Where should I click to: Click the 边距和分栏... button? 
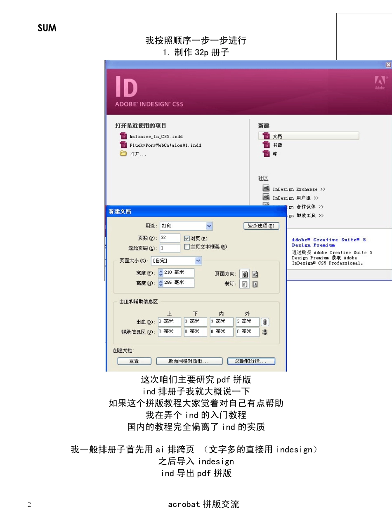(x=251, y=361)
